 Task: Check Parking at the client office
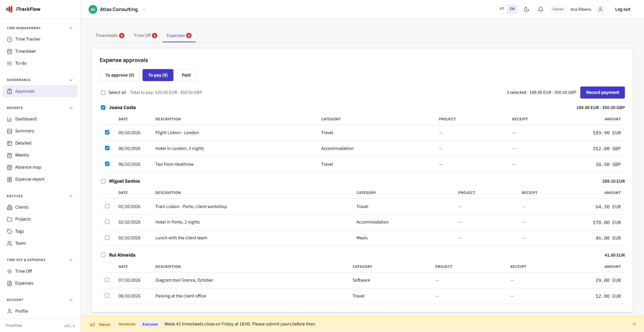point(107,296)
